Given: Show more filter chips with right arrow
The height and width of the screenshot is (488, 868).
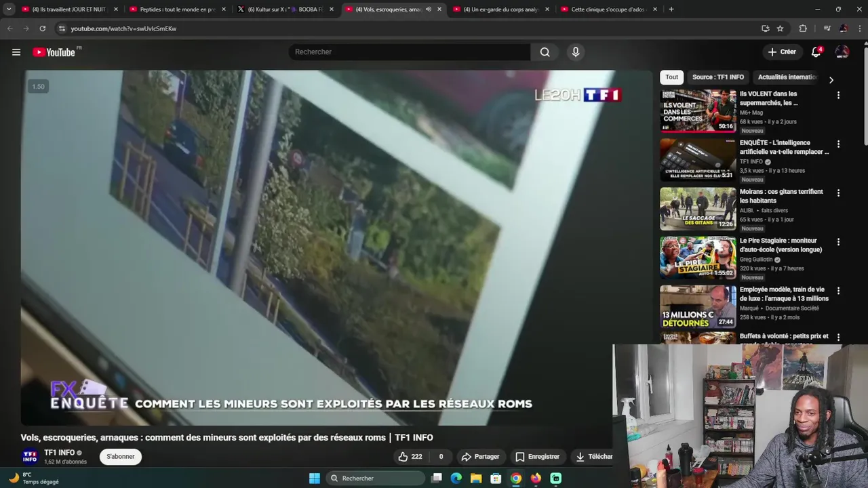Looking at the screenshot, I should click(x=831, y=80).
